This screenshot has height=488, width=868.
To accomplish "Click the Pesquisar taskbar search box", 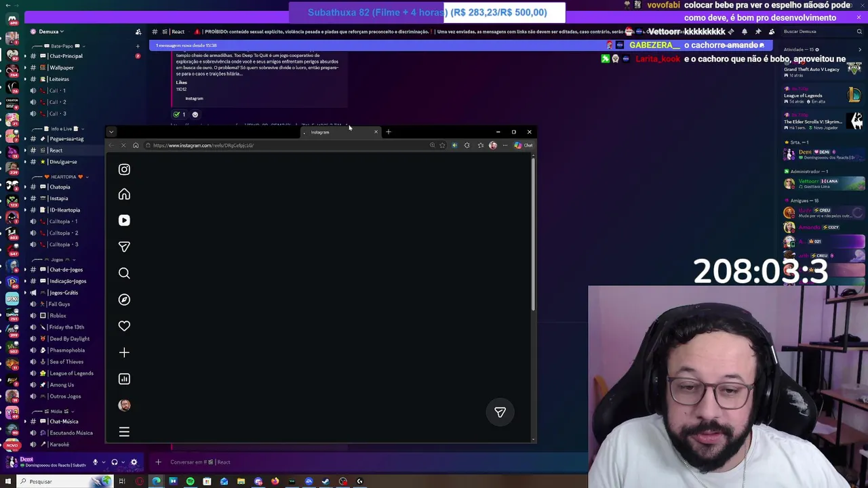I will (64, 481).
